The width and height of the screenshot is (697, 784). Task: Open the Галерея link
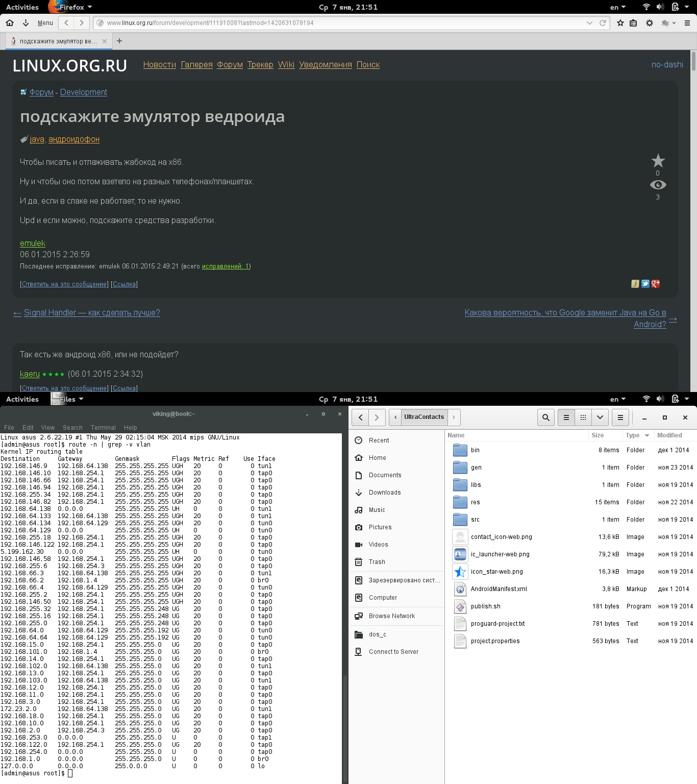tap(197, 65)
